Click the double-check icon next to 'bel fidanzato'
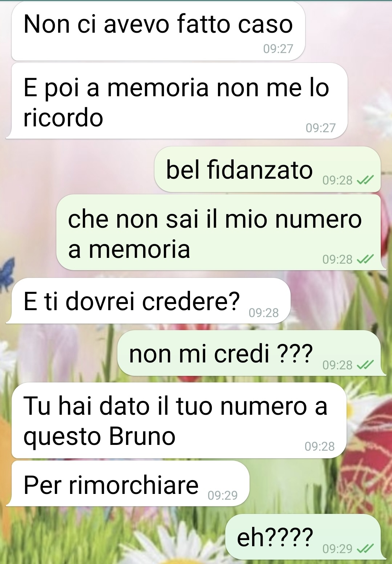The height and width of the screenshot is (564, 392). 365,180
